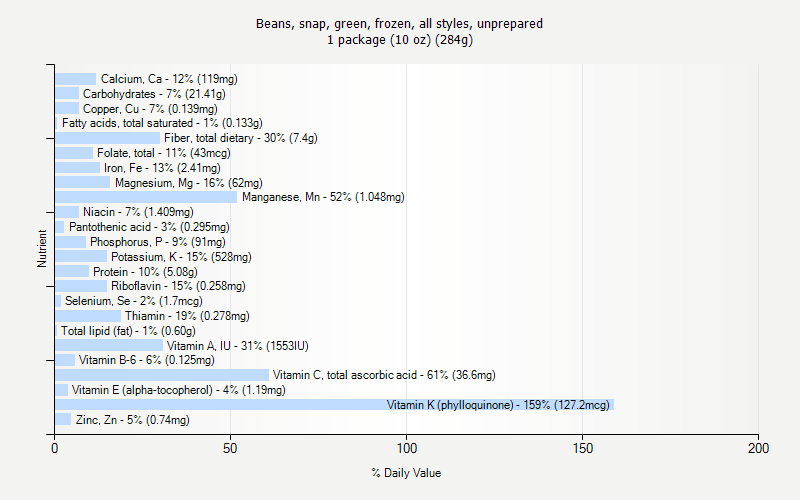Click the blue bar beside Zinc, Zn

63,419
